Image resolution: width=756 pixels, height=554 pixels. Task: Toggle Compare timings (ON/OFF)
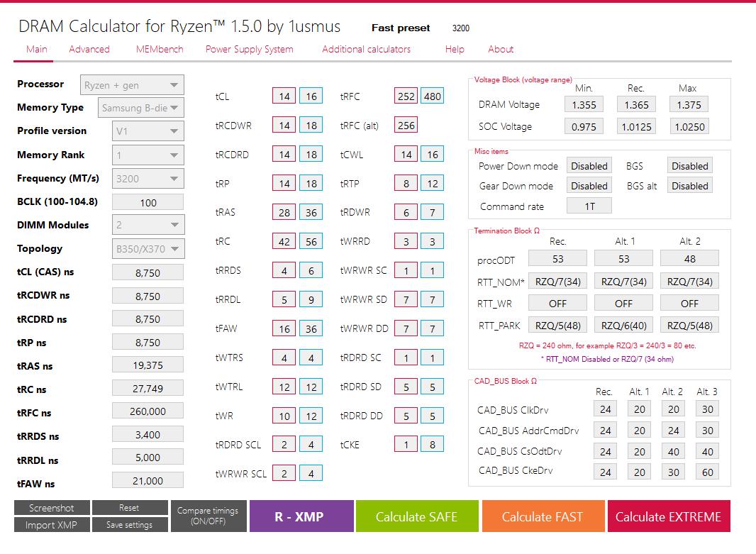point(208,516)
